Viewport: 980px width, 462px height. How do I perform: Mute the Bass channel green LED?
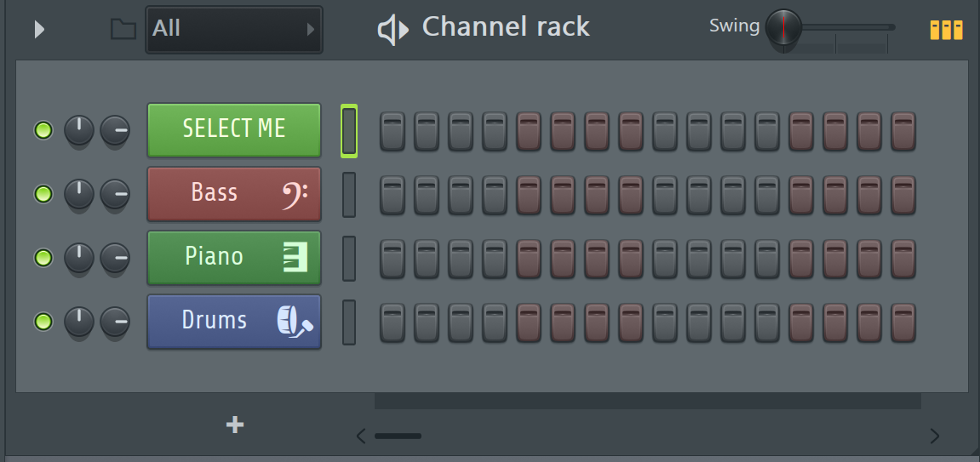coord(43,194)
